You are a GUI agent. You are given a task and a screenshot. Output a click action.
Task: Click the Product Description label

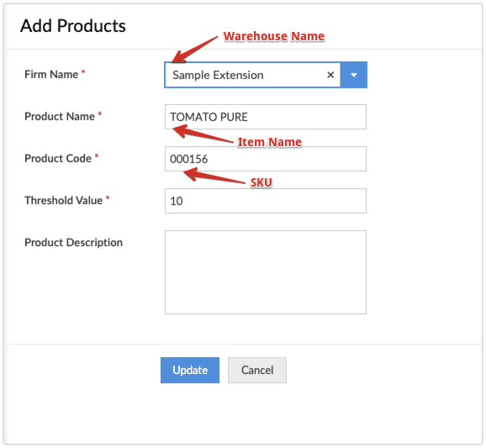click(73, 242)
